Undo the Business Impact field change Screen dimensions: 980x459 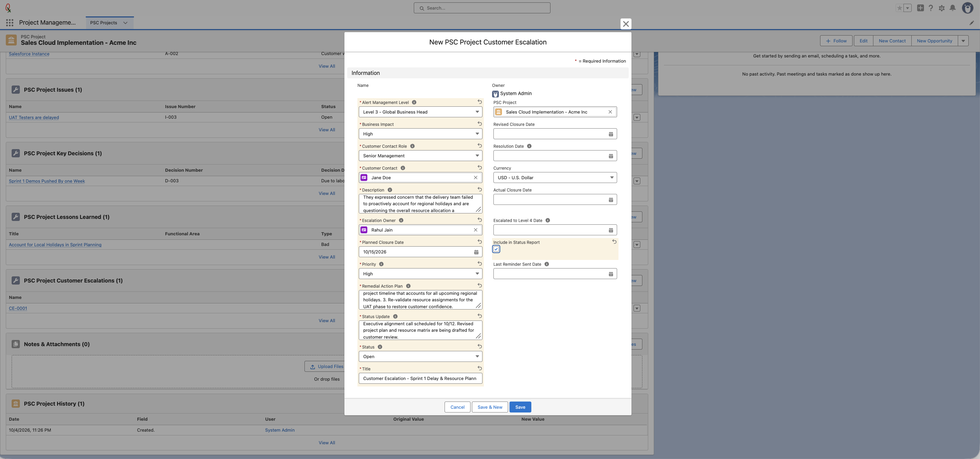480,124
